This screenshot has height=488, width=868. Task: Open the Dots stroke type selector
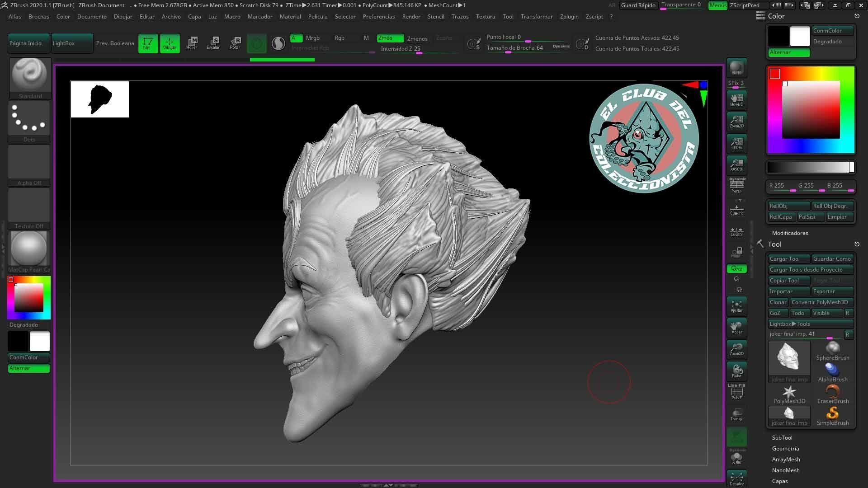[x=29, y=121]
